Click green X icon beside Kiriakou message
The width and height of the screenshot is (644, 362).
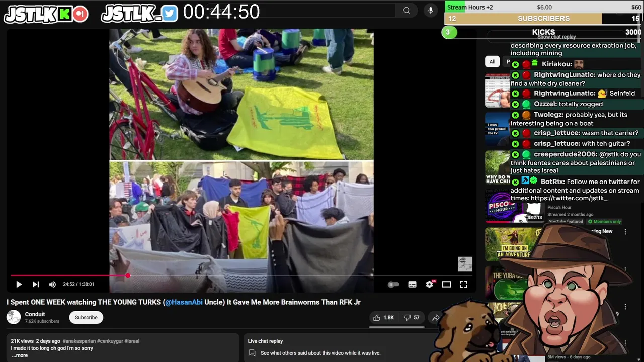(x=515, y=64)
